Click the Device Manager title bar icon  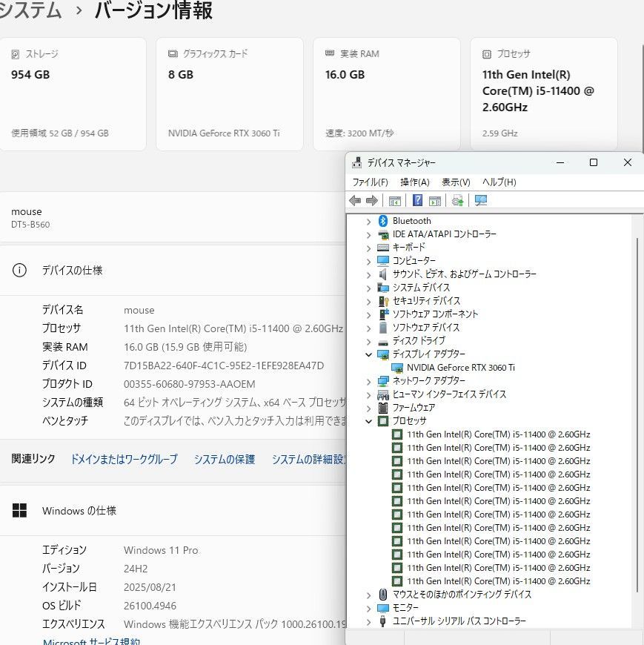(356, 162)
